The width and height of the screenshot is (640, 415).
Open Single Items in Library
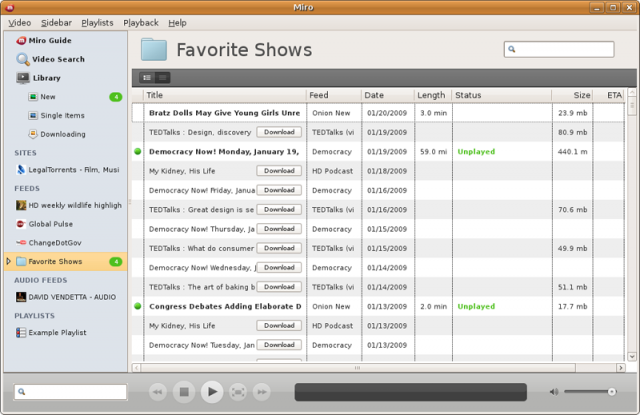pyautogui.click(x=56, y=115)
